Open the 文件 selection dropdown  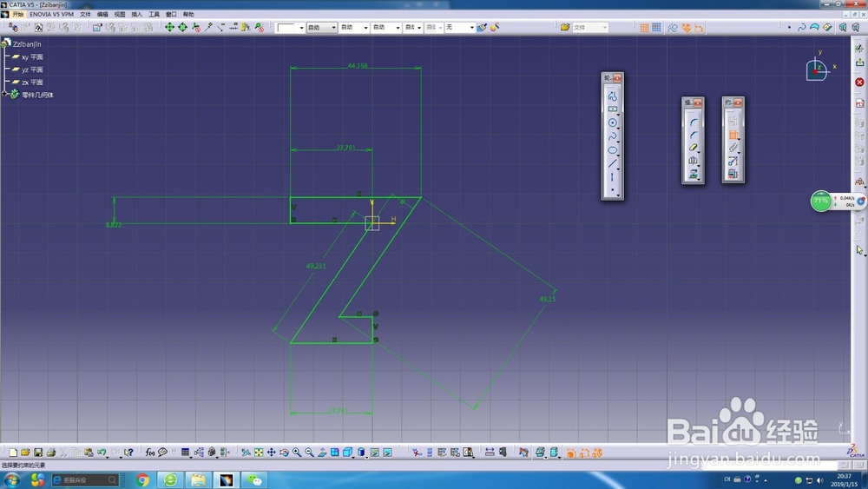click(x=590, y=27)
